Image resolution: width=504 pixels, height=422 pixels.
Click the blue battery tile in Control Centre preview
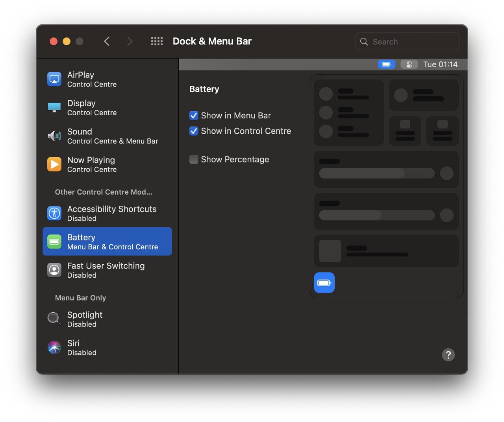point(324,283)
